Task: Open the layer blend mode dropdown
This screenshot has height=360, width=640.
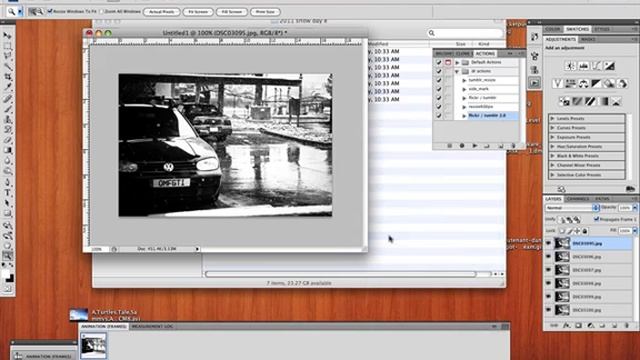Action: 572,208
